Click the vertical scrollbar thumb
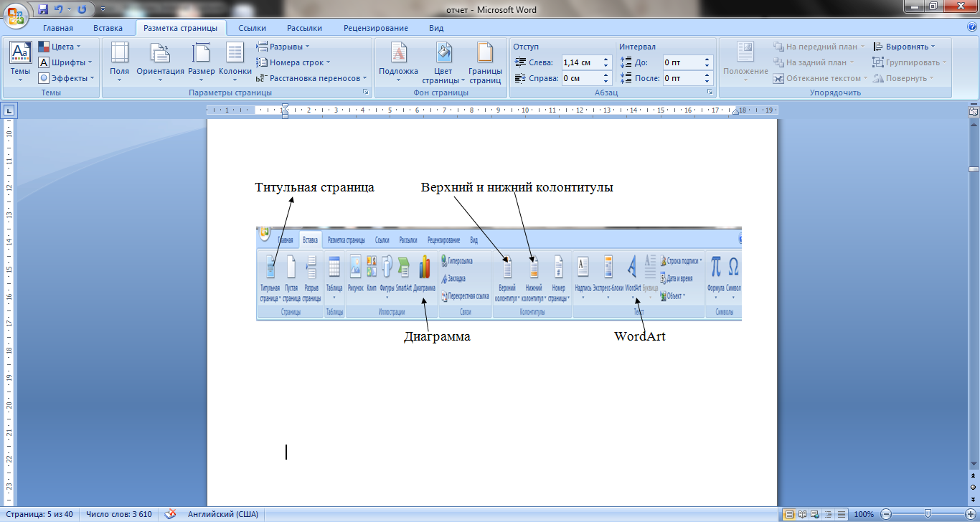Screen dimensions: 980x522 (974, 169)
